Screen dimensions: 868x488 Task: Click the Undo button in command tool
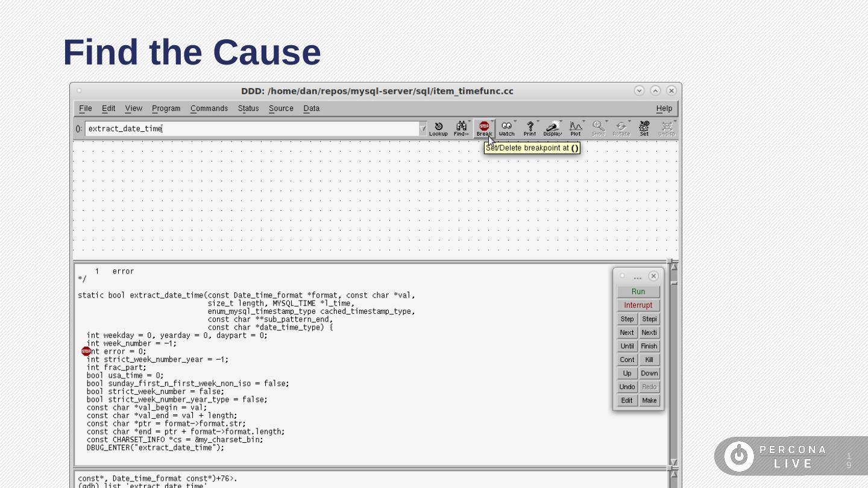click(627, 387)
